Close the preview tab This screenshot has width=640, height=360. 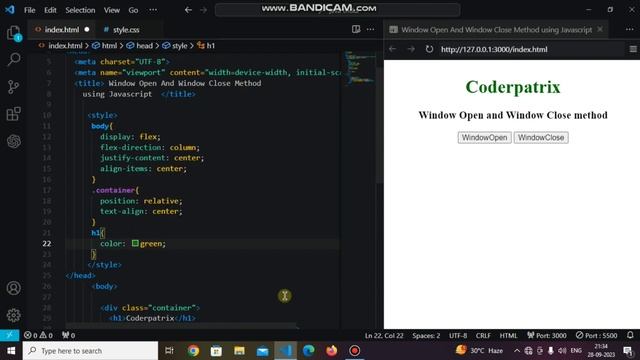(x=600, y=29)
